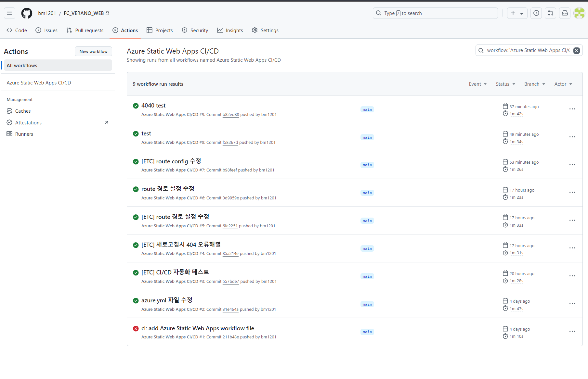
Task: Click the Caches icon in Management
Action: [9, 111]
